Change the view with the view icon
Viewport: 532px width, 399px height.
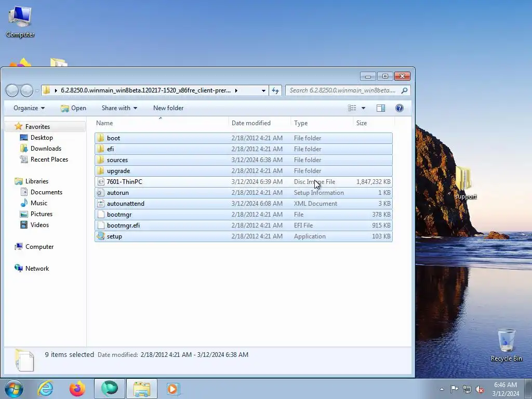tap(352, 108)
